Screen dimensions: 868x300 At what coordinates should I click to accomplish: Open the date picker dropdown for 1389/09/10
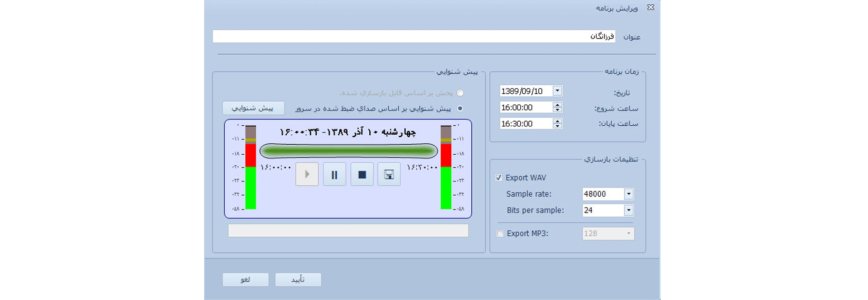558,91
